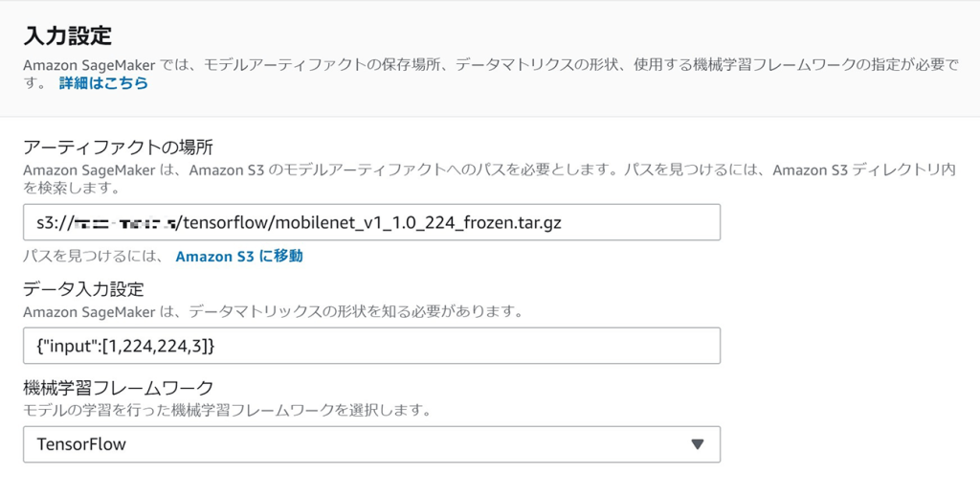Click the Amazon S3 ディレクトリ内 description under artifact label
The height and width of the screenshot is (497, 980).
point(489,178)
